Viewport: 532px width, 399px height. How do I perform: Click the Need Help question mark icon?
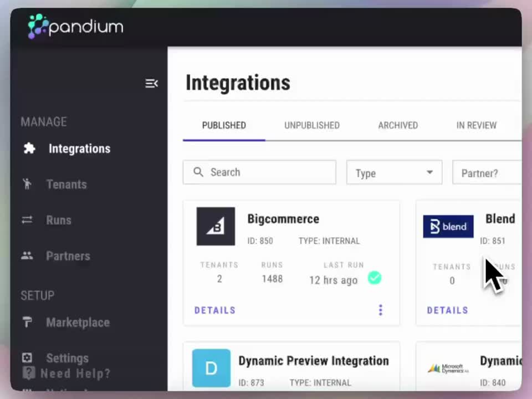coord(28,373)
